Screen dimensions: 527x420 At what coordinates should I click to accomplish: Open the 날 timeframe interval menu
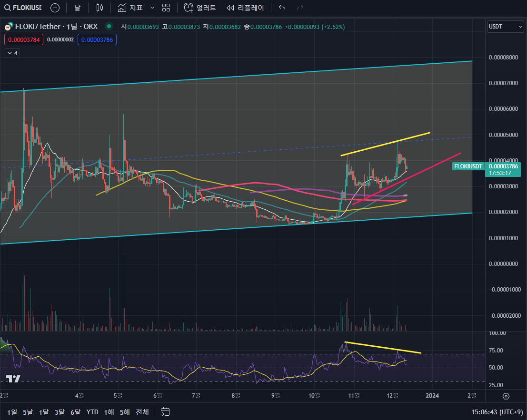[77, 8]
